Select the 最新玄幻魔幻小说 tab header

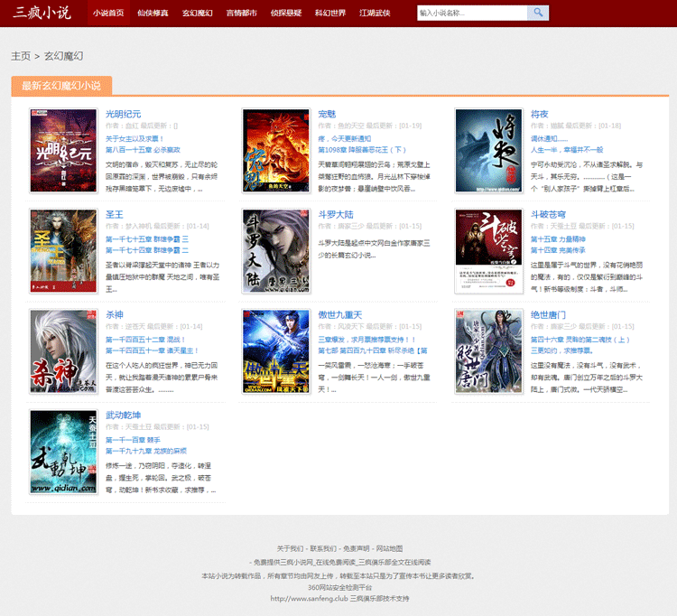click(x=61, y=86)
